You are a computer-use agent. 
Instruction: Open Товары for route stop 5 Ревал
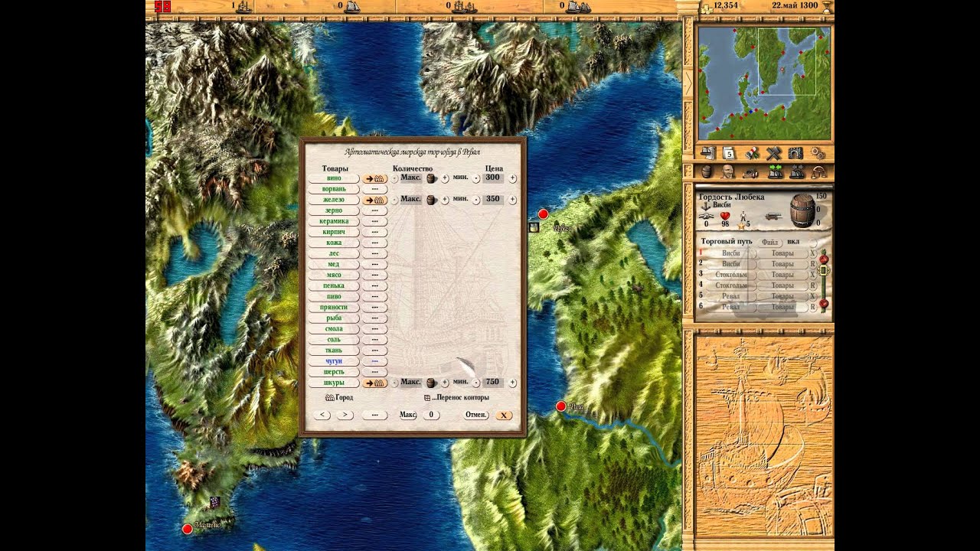tap(782, 296)
